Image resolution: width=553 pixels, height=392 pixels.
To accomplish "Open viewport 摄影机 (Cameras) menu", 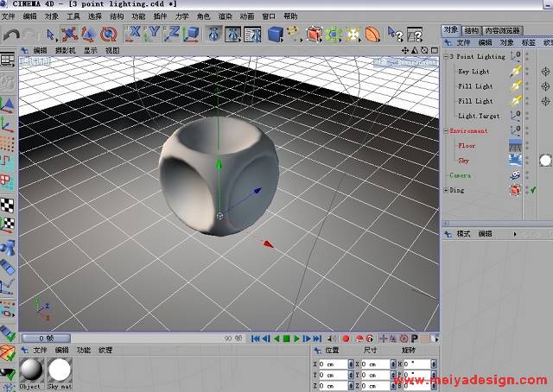I will pos(66,50).
